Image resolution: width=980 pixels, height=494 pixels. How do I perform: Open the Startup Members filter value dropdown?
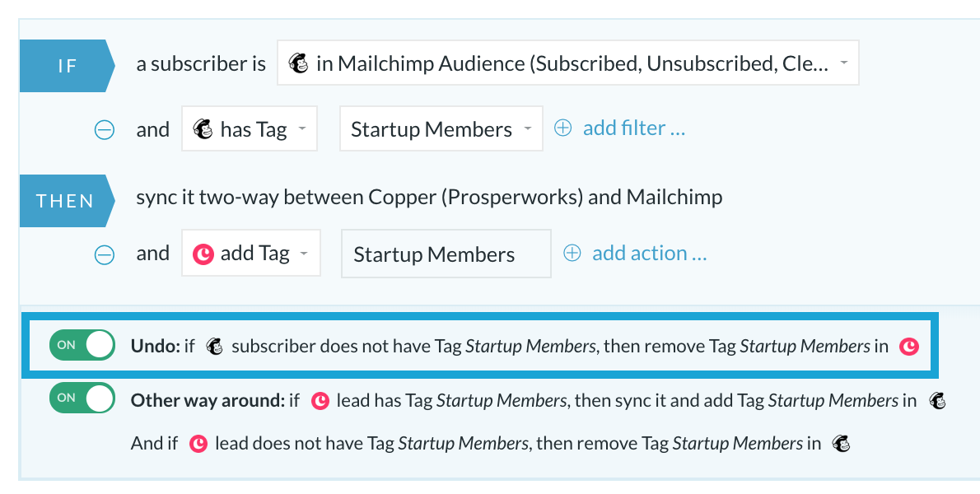point(441,128)
